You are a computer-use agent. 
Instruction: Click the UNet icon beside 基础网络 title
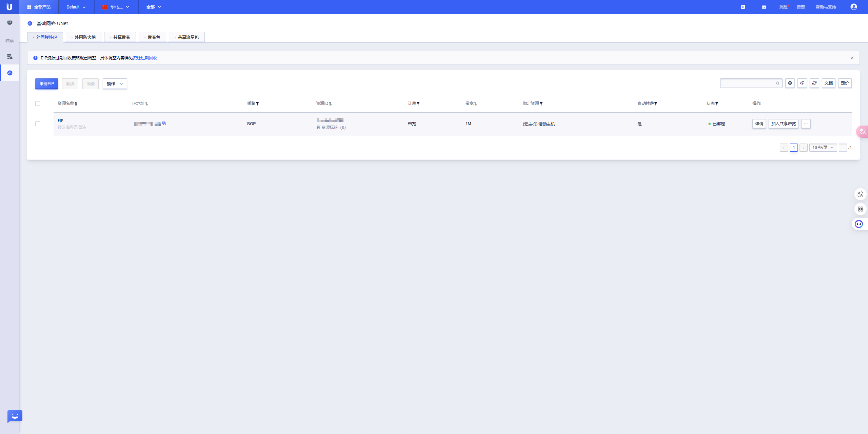(30, 23)
